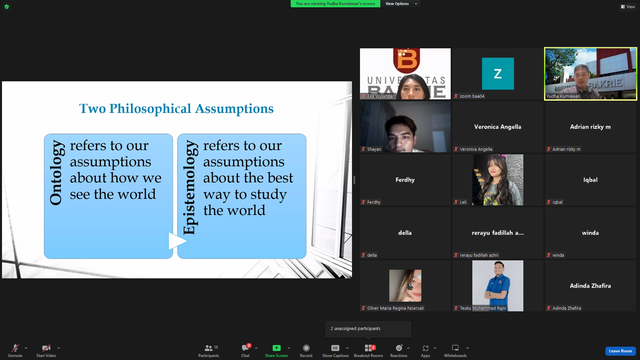This screenshot has width=640, height=360.
Task: Expand chat options arrow
Action: coord(256,348)
